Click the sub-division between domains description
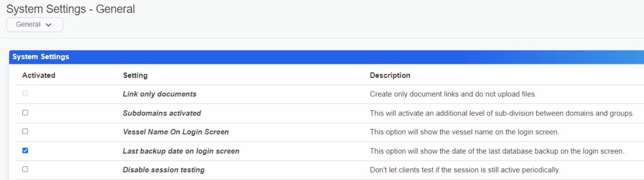644x180 pixels. (x=502, y=113)
